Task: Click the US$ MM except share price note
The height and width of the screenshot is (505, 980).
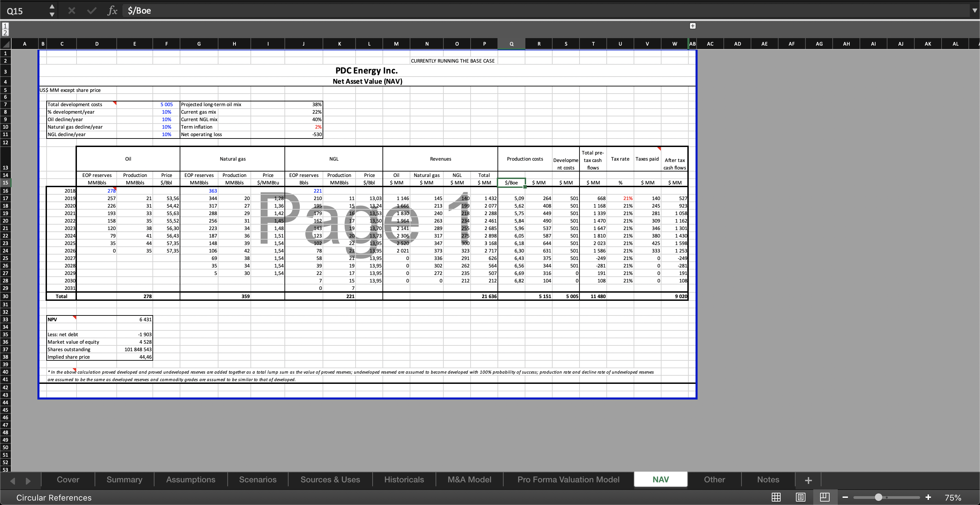Action: [70, 90]
